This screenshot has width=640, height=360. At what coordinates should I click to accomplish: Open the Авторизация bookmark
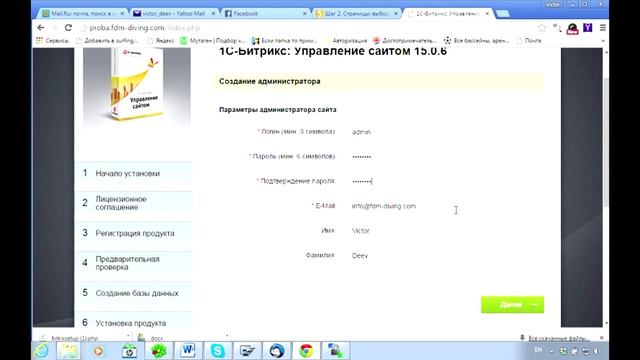click(x=345, y=40)
